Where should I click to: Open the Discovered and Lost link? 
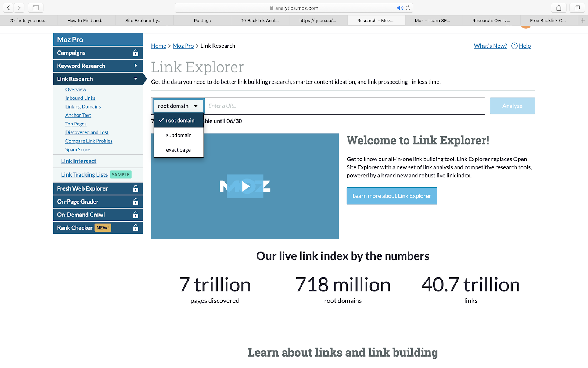(x=87, y=132)
